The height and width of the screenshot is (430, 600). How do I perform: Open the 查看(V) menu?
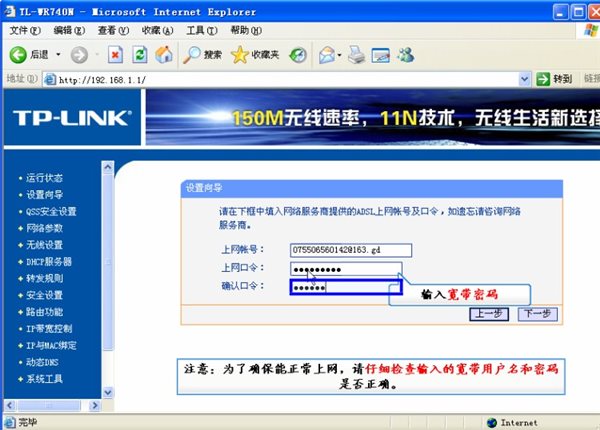pyautogui.click(x=113, y=31)
